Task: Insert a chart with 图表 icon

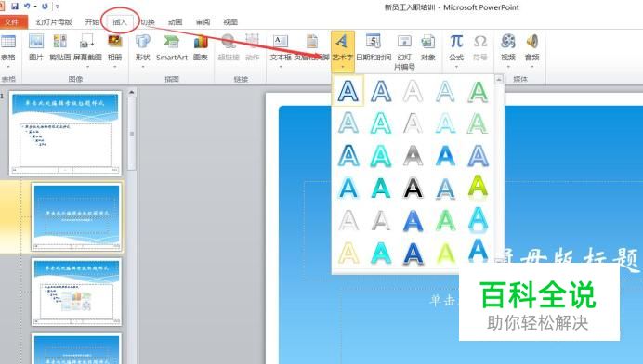Action: pyautogui.click(x=201, y=47)
